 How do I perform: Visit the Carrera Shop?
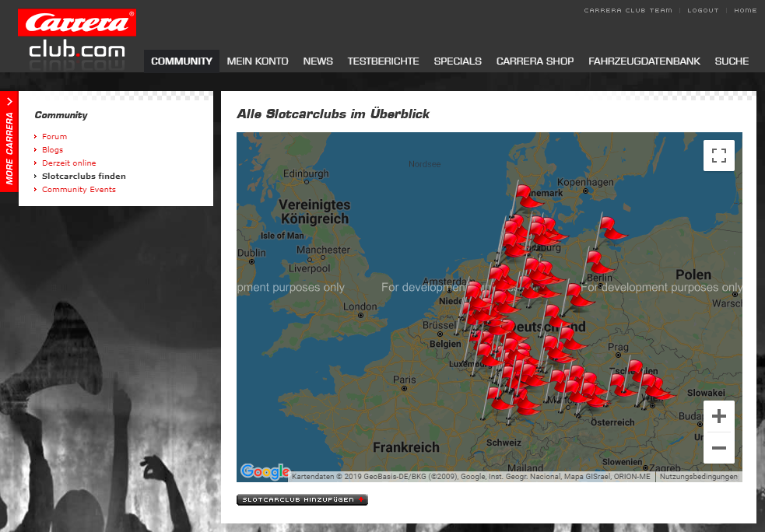(x=535, y=61)
